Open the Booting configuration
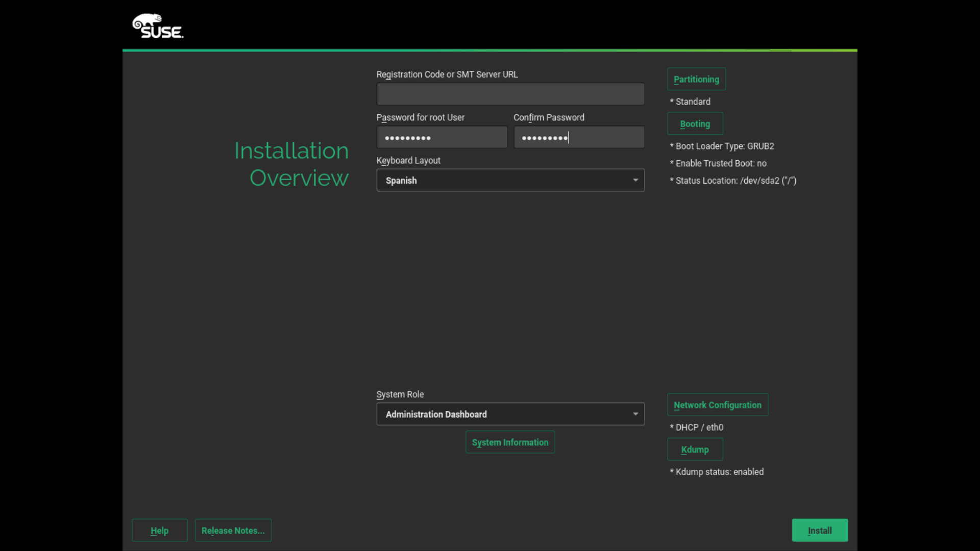 (694, 123)
